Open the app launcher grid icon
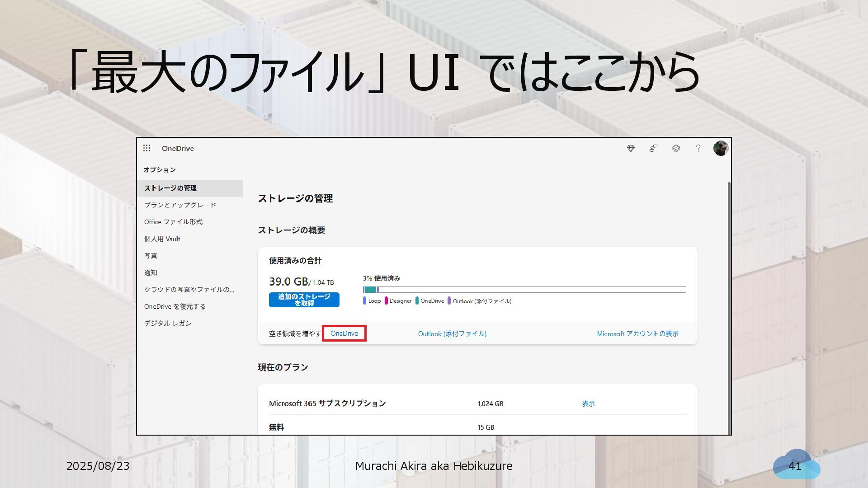 click(146, 148)
